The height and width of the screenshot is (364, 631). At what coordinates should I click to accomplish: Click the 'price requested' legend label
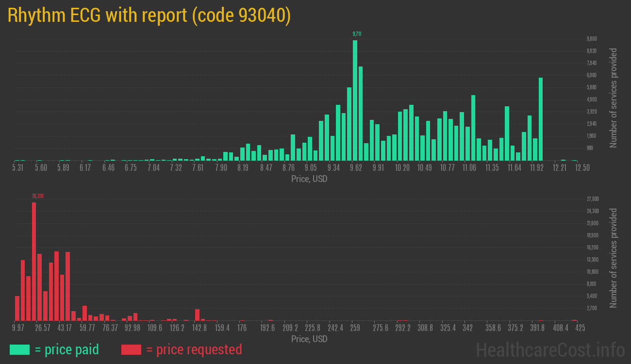coord(194,349)
